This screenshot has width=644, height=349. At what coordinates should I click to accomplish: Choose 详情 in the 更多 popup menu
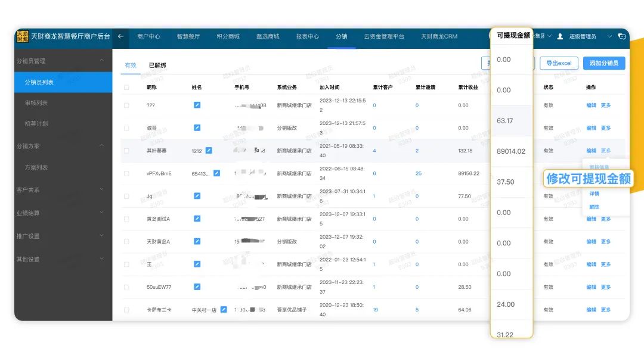[x=594, y=194]
